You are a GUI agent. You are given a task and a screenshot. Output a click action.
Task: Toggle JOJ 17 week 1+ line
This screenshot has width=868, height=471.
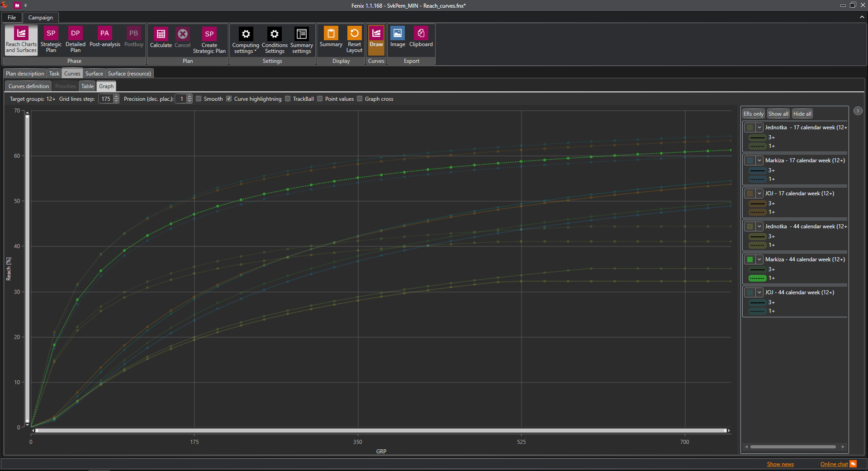[x=758, y=212]
